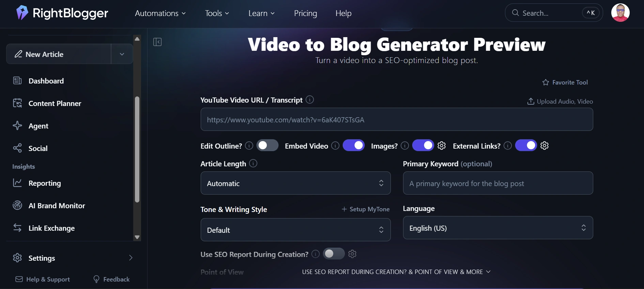Open Images settings gear
644x289 pixels.
pyautogui.click(x=442, y=146)
